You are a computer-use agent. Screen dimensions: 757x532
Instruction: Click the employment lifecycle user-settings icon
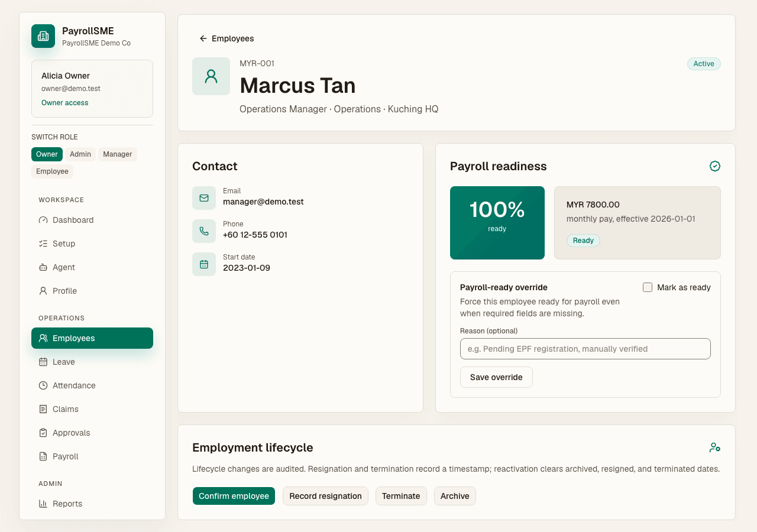coord(715,447)
